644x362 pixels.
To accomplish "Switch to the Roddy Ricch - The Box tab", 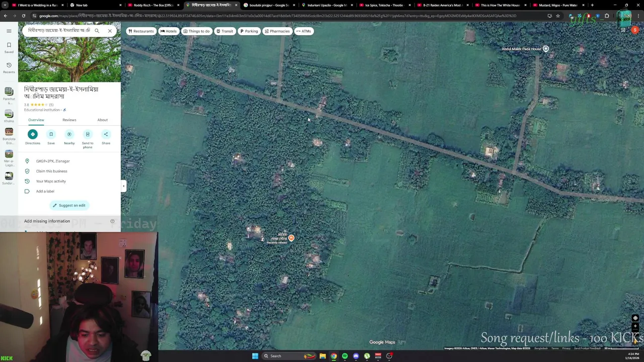I will (x=153, y=5).
